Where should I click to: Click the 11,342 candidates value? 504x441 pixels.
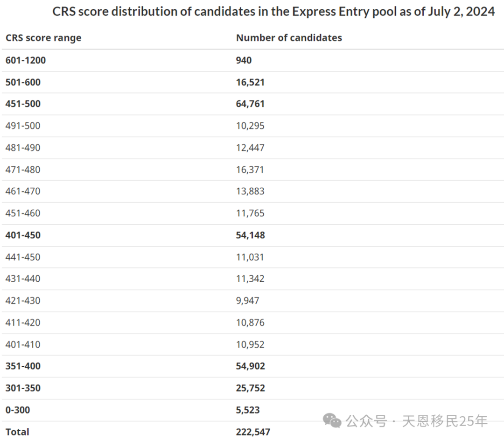tap(250, 278)
